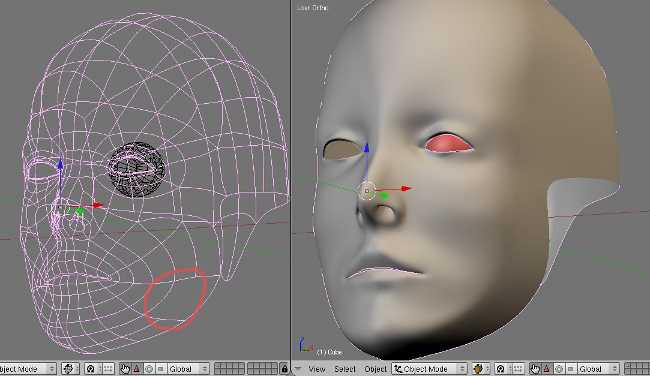Image resolution: width=650 pixels, height=376 pixels.
Task: Open the Object menu in right viewport
Action: [376, 369]
